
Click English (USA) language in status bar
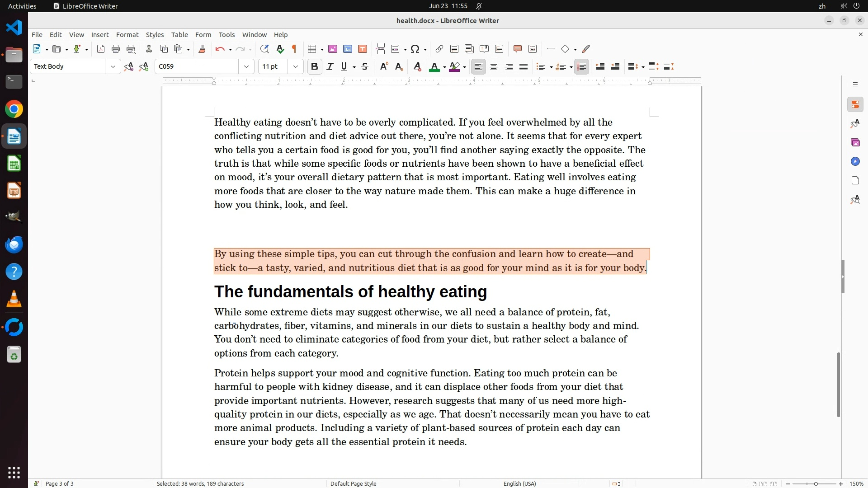519,483
